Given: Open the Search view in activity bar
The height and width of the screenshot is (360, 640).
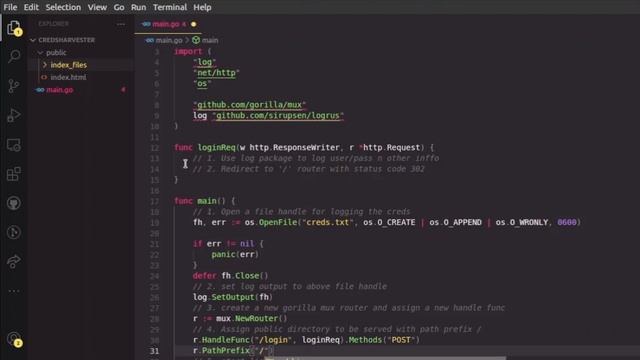Looking at the screenshot, I should [14, 56].
